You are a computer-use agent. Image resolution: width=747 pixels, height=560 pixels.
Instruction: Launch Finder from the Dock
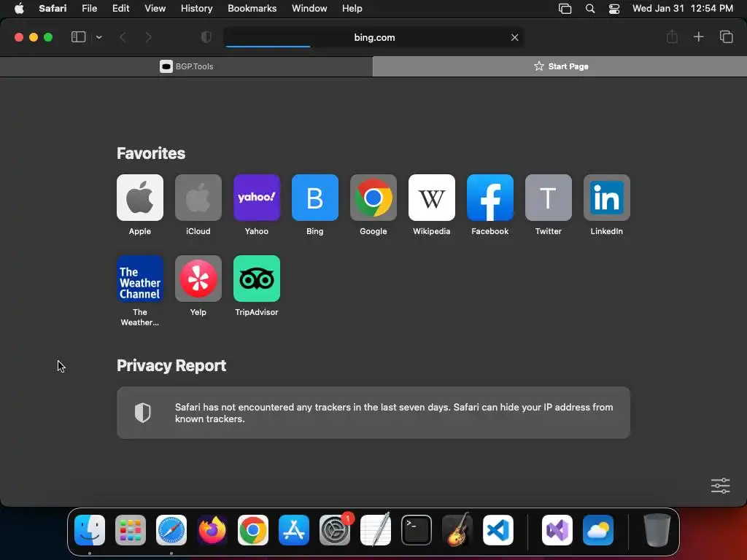pyautogui.click(x=90, y=530)
